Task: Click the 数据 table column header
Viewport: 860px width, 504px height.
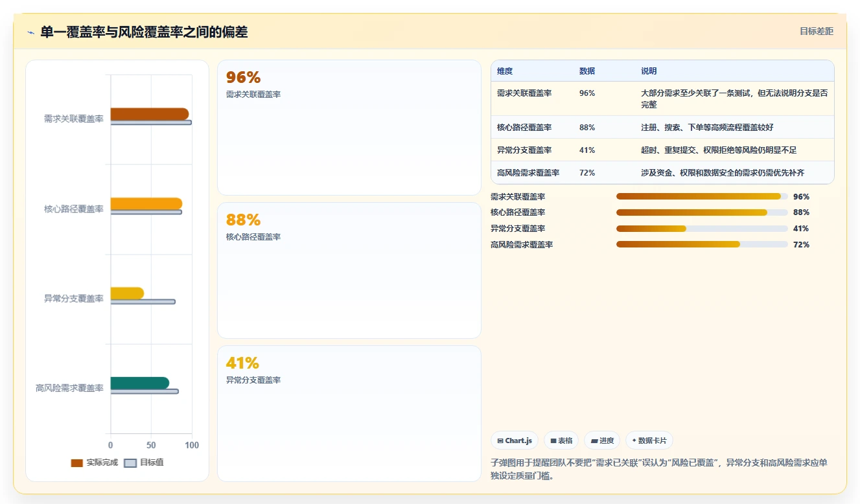Action: pos(587,71)
